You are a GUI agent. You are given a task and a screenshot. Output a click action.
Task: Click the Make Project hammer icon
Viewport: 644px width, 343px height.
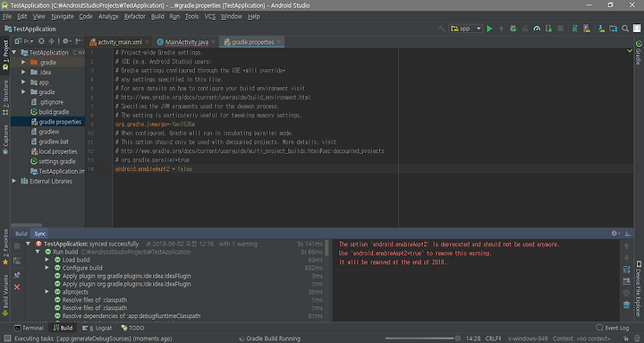click(x=442, y=29)
